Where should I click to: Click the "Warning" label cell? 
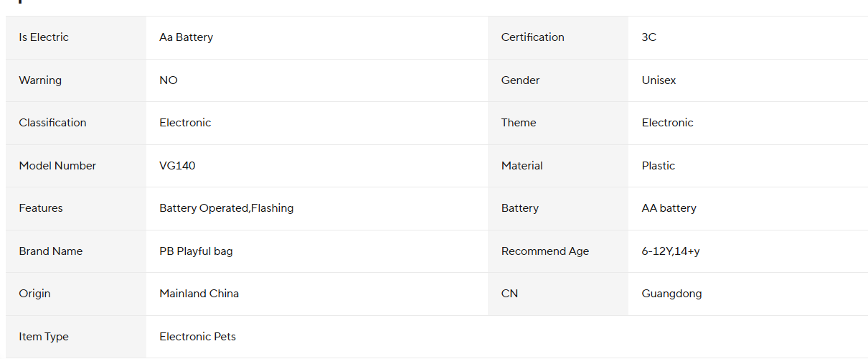pyautogui.click(x=40, y=80)
